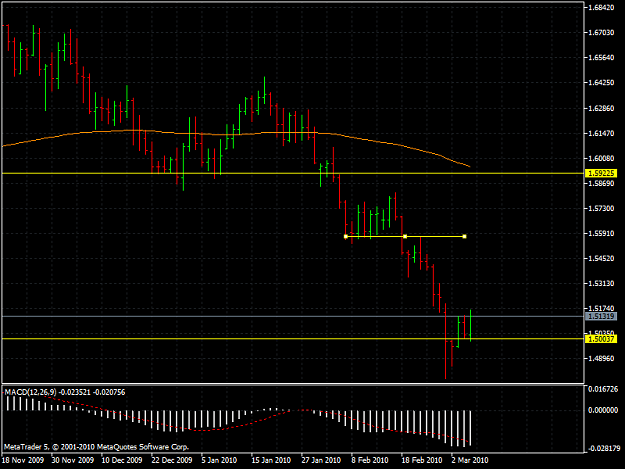Image resolution: width=625 pixels, height=469 pixels.
Task: Click the 1.68420 price scale label
Action: (x=601, y=8)
